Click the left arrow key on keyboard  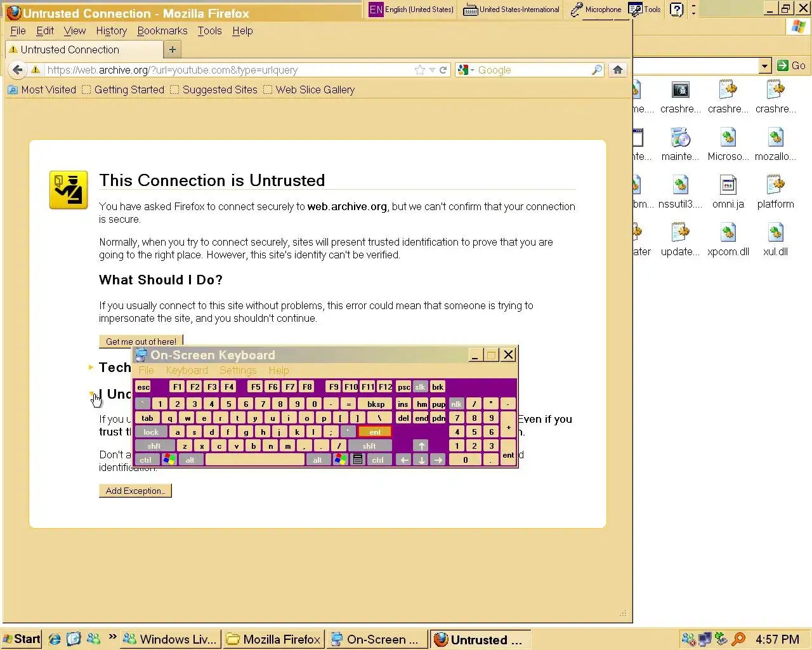404,460
